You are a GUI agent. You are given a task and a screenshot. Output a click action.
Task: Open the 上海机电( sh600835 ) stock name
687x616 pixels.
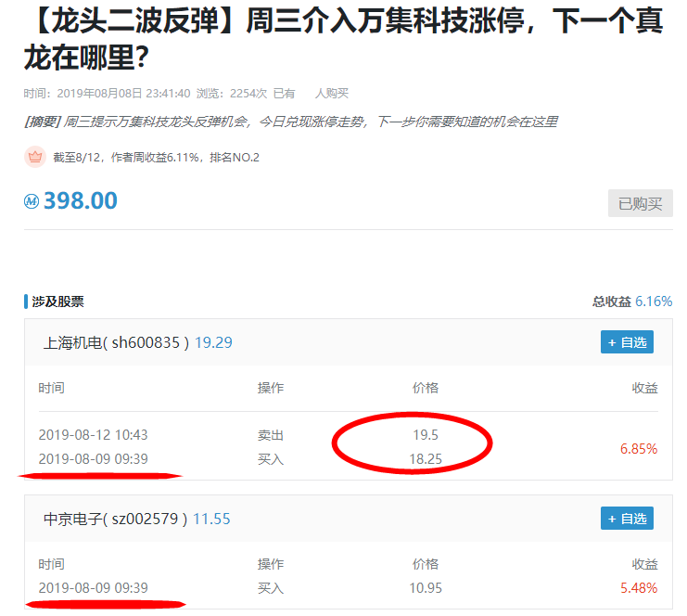pos(116,342)
